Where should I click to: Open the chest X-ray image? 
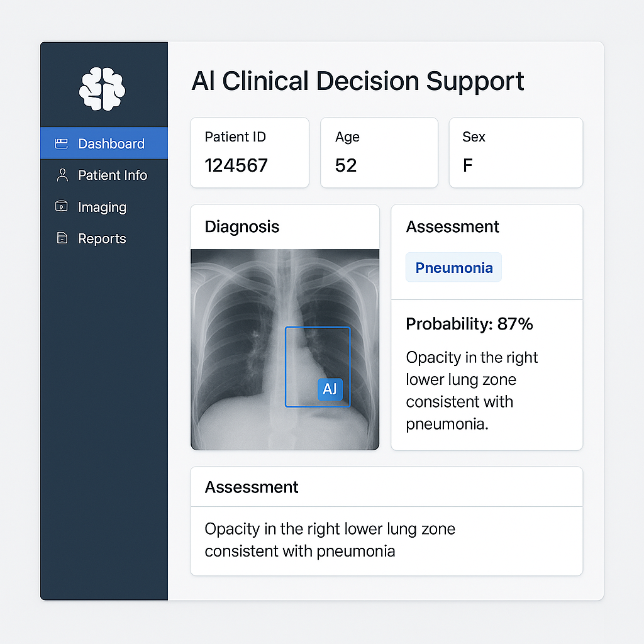(285, 350)
